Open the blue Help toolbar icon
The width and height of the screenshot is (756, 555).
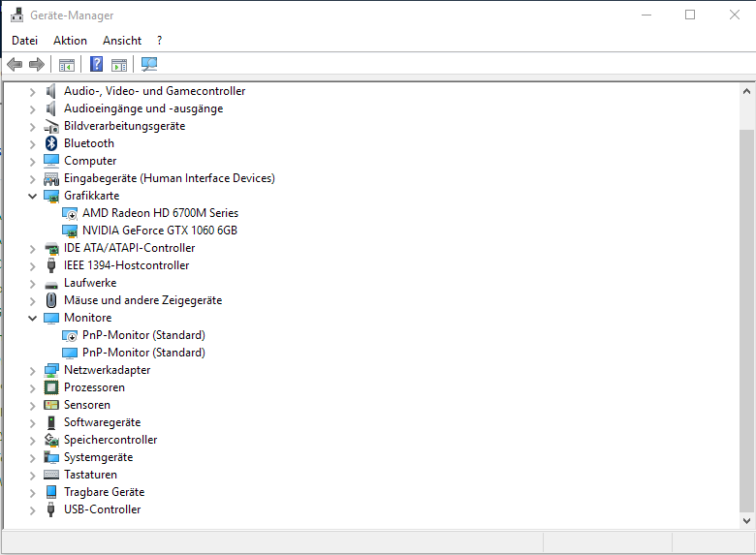click(x=96, y=64)
